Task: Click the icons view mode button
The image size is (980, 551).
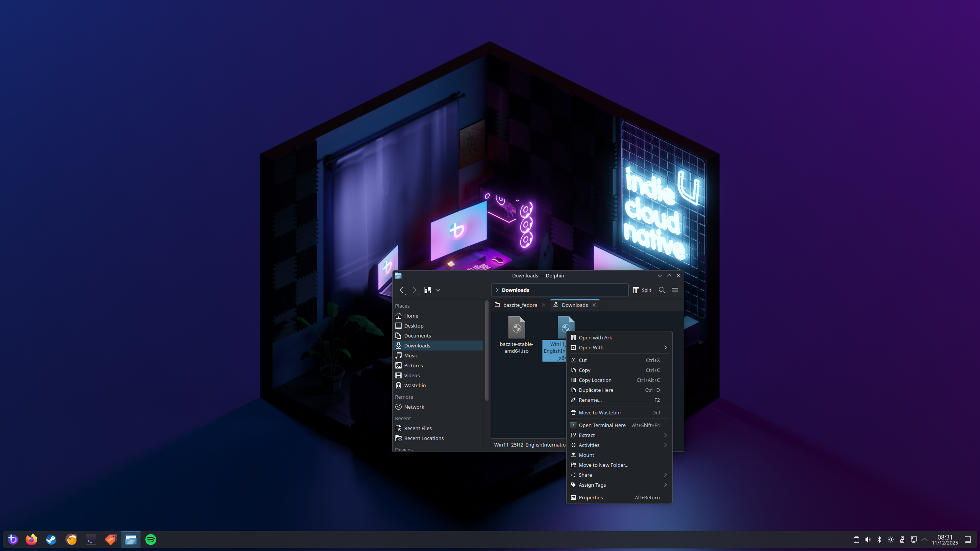Action: pos(428,290)
